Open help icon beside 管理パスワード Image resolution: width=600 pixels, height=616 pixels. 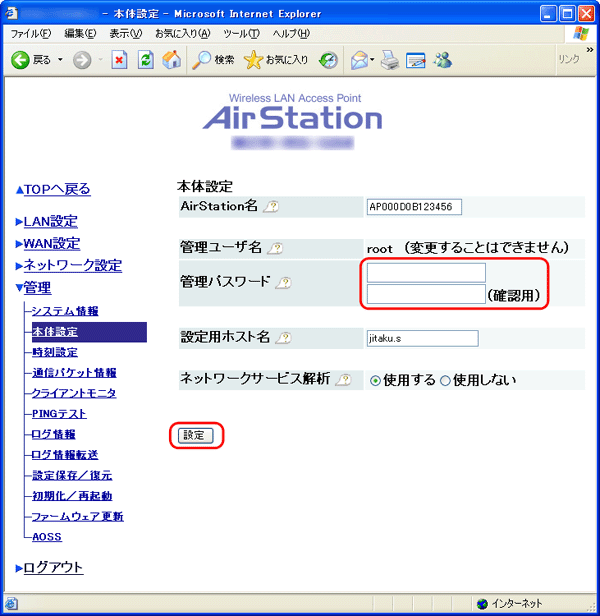[284, 282]
